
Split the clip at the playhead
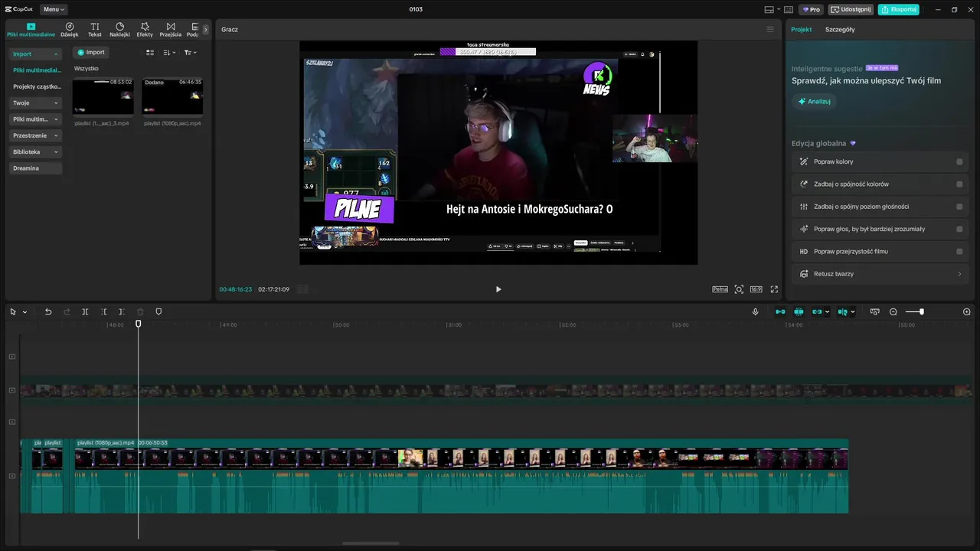pos(85,311)
